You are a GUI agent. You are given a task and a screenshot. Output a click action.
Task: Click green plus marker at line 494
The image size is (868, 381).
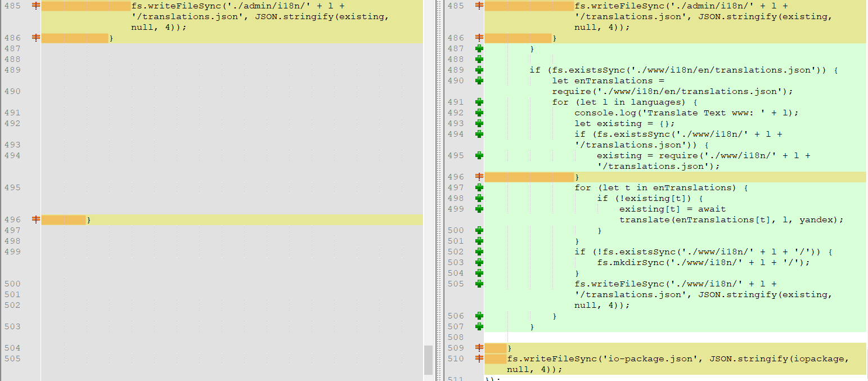click(x=479, y=134)
